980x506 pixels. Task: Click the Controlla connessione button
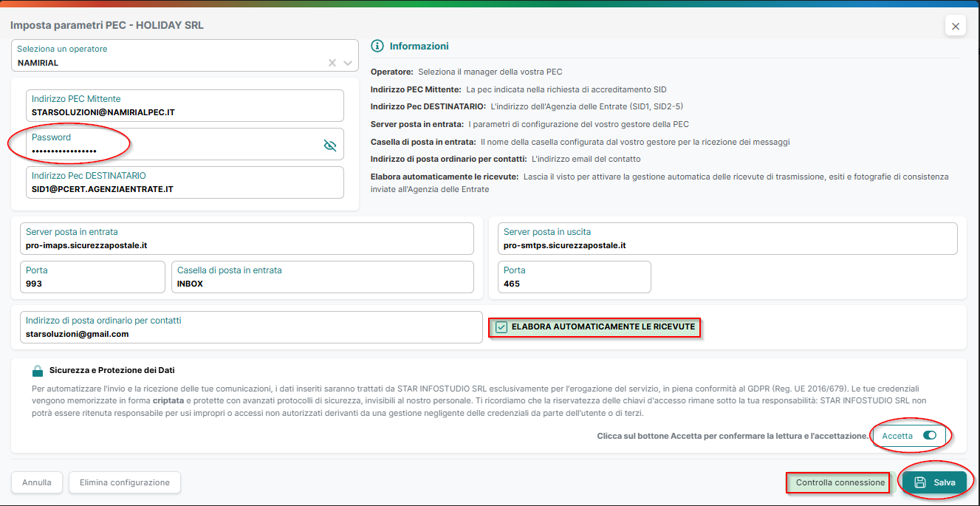tap(840, 483)
